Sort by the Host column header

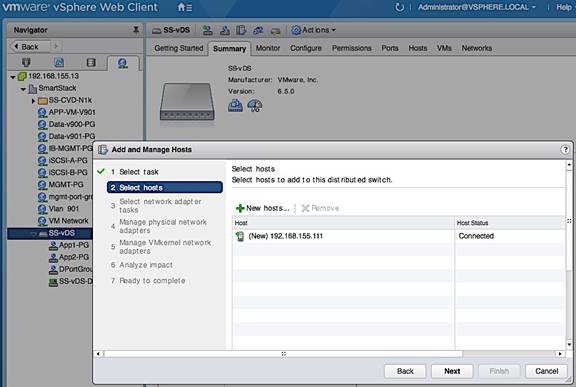click(343, 223)
